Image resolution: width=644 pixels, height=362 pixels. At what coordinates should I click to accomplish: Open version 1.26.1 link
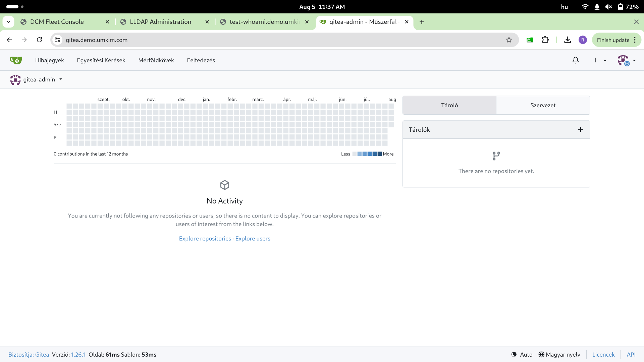coord(78,355)
